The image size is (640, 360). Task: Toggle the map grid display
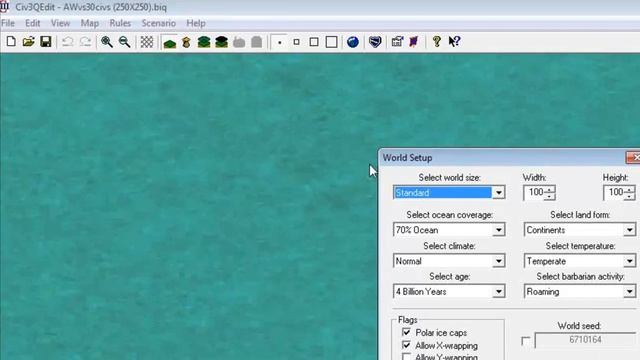click(147, 42)
